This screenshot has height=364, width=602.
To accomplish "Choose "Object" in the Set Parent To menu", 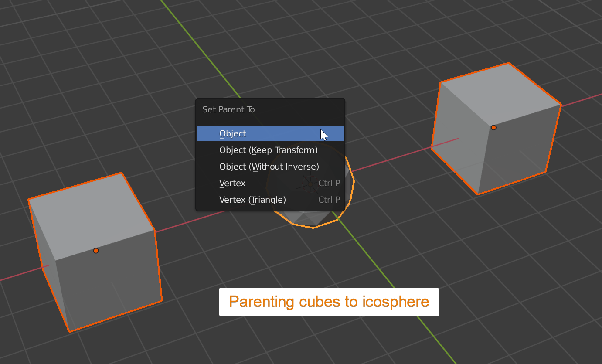I will point(233,133).
